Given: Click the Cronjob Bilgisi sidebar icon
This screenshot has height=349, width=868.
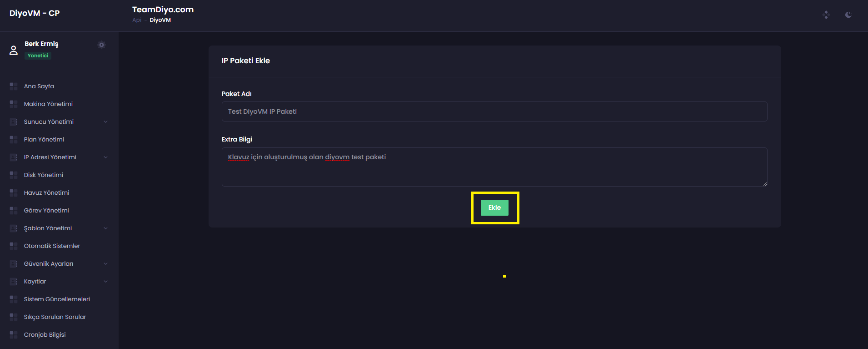Looking at the screenshot, I should tap(14, 334).
